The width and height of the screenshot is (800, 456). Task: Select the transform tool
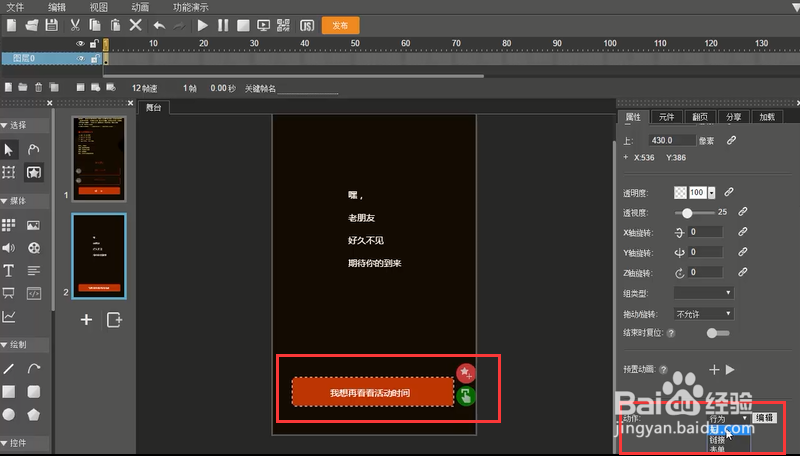coord(9,172)
